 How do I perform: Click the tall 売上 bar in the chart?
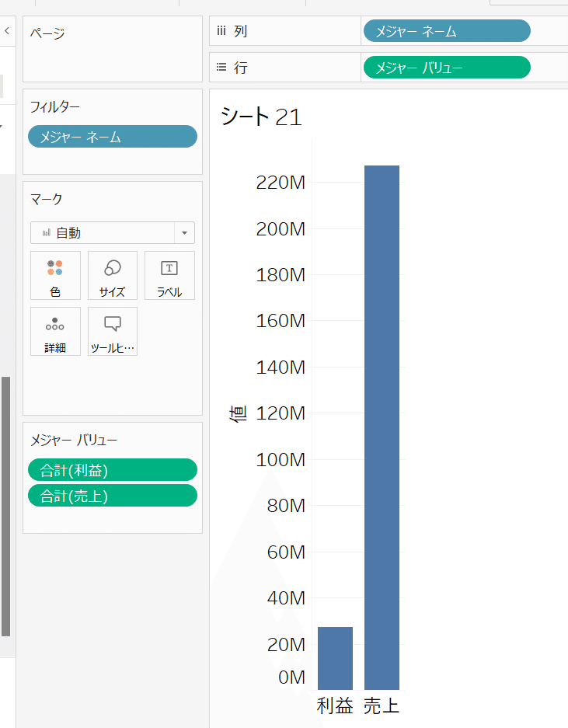click(382, 427)
